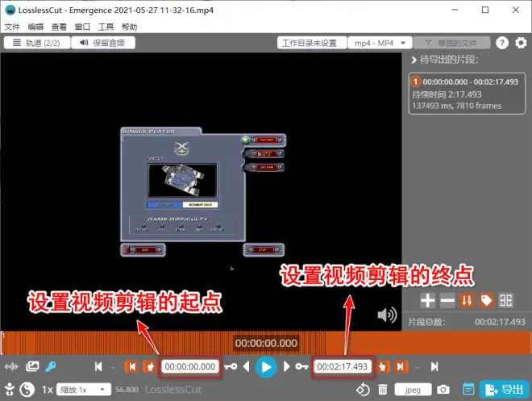532x401 pixels.
Task: Toggle the thumbnails display icon
Action: pyautogui.click(x=32, y=366)
